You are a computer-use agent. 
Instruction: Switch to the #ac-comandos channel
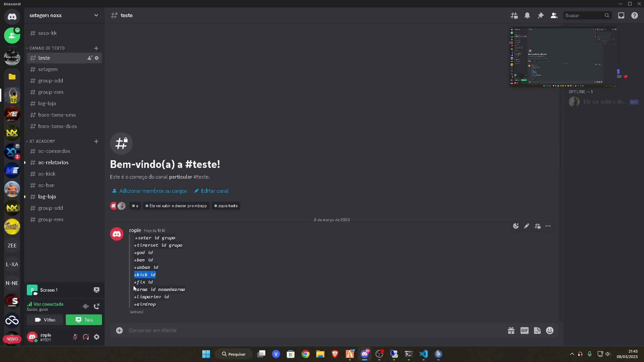tap(54, 151)
